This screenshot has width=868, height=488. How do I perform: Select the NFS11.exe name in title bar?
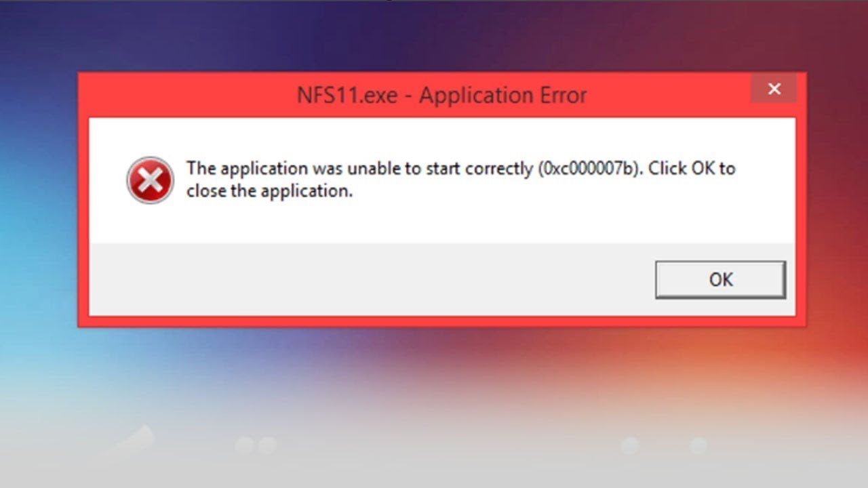coord(347,96)
